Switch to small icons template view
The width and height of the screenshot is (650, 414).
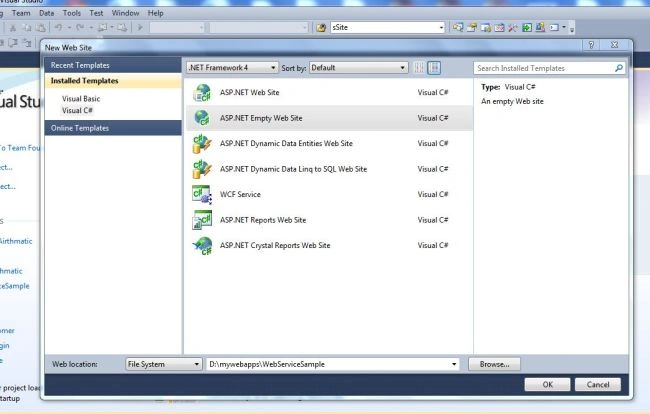tap(419, 68)
